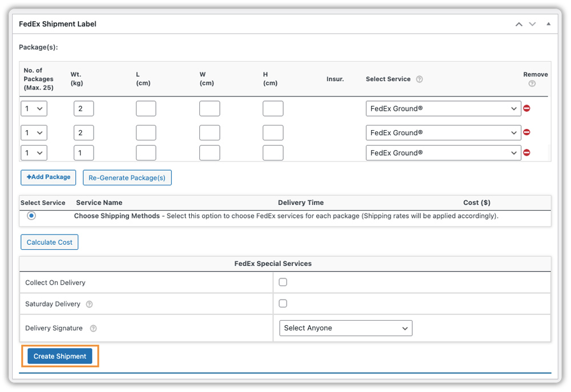Click the height (H) field in the first row
Viewport: 571px width, 392px height.
point(273,108)
